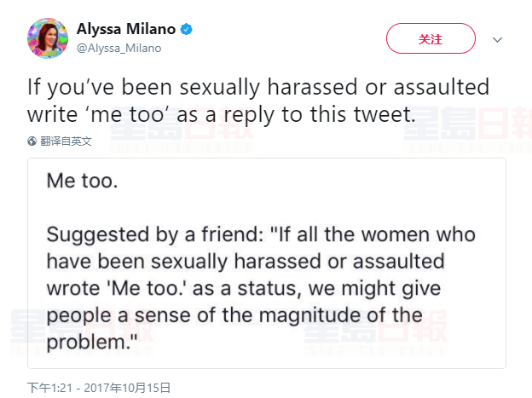Click the word 'tweet.' in the tweet text

click(x=390, y=112)
